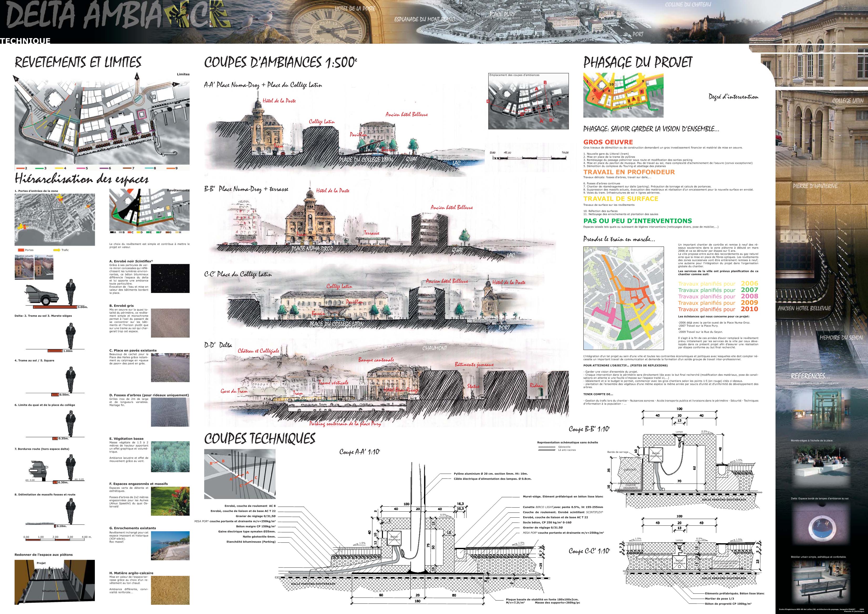Click the 'Travaux planifiés pour 2008' line
The image size is (868, 614).
718,296
